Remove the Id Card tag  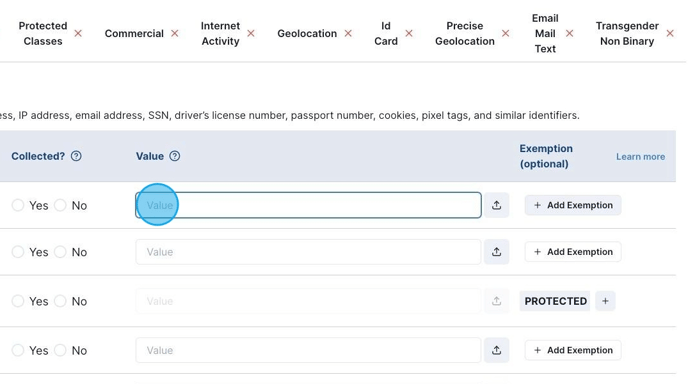(409, 33)
